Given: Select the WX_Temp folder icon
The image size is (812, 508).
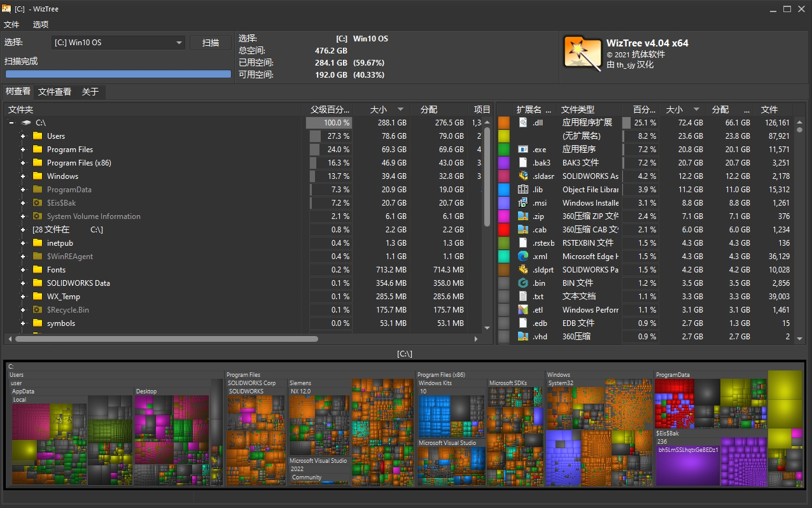Looking at the screenshot, I should (x=38, y=297).
